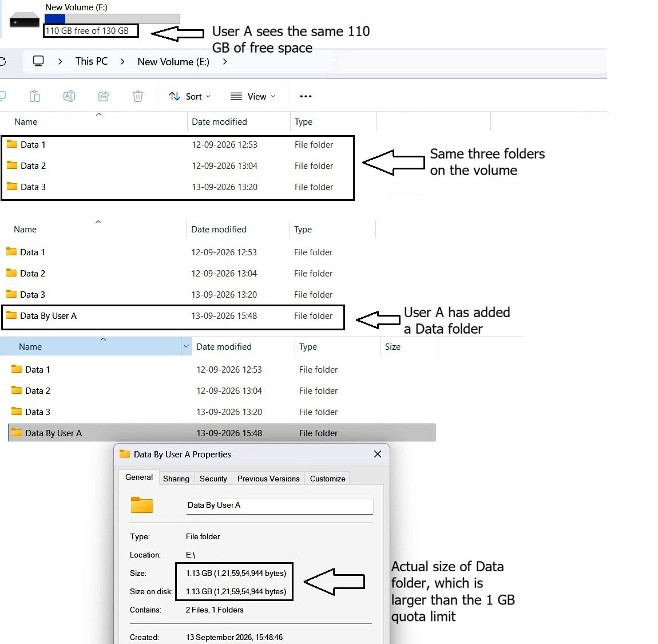Click Size on disk value 1.13 GB
The image size is (658, 644).
click(236, 591)
